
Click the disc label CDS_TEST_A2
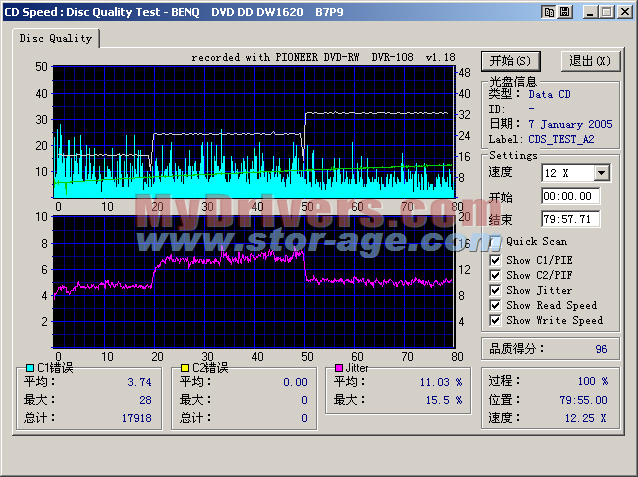tap(562, 140)
